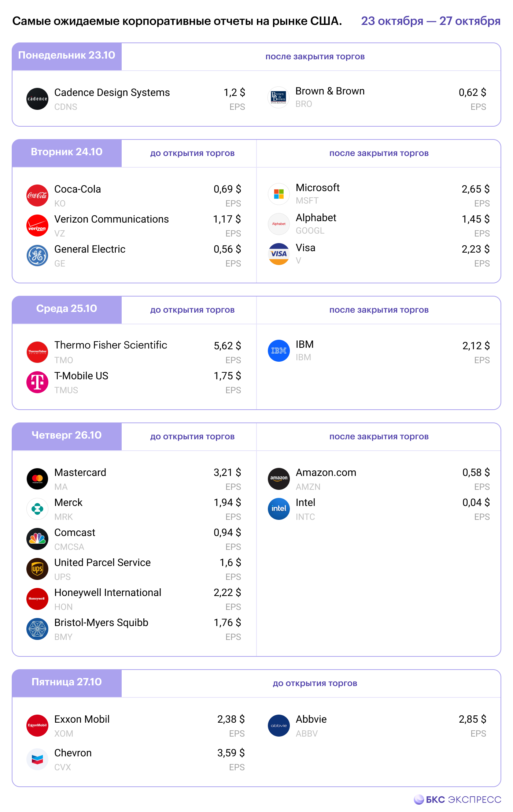Click the Intel company name
The image size is (513, 812).
click(x=305, y=503)
